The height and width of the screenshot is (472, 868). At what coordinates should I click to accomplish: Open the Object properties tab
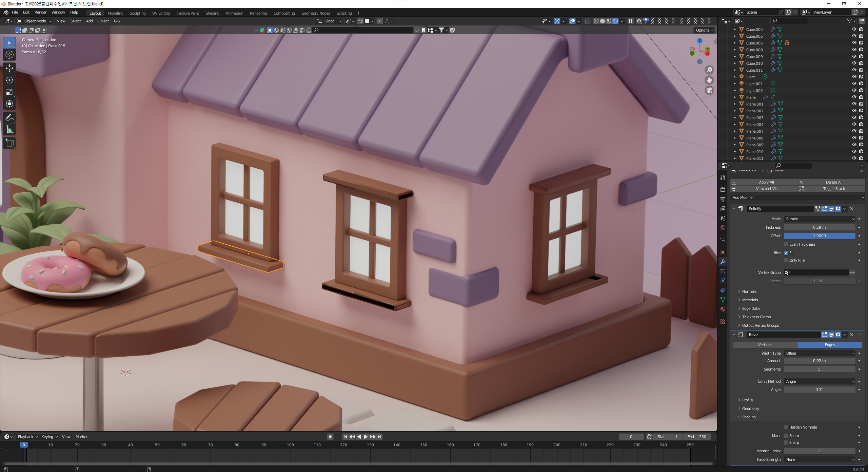[x=723, y=252]
